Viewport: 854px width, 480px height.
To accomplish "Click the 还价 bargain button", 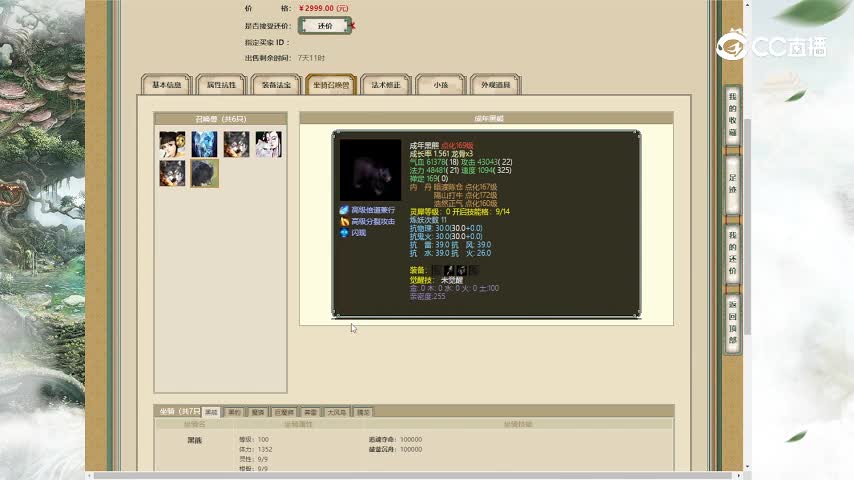I will [325, 26].
